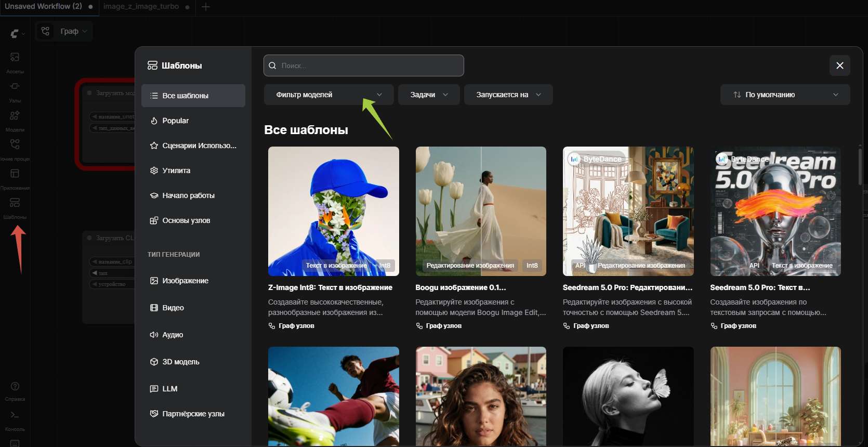
Task: Open Seedream 5.0 Pro text-to-image thumbnail
Action: 775,211
